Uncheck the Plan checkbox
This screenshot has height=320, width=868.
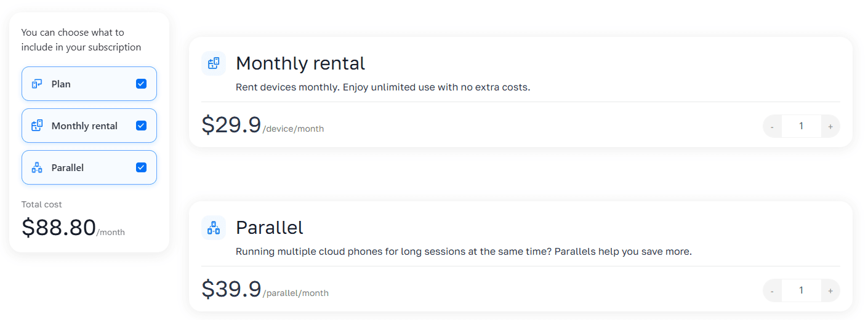pyautogui.click(x=141, y=84)
